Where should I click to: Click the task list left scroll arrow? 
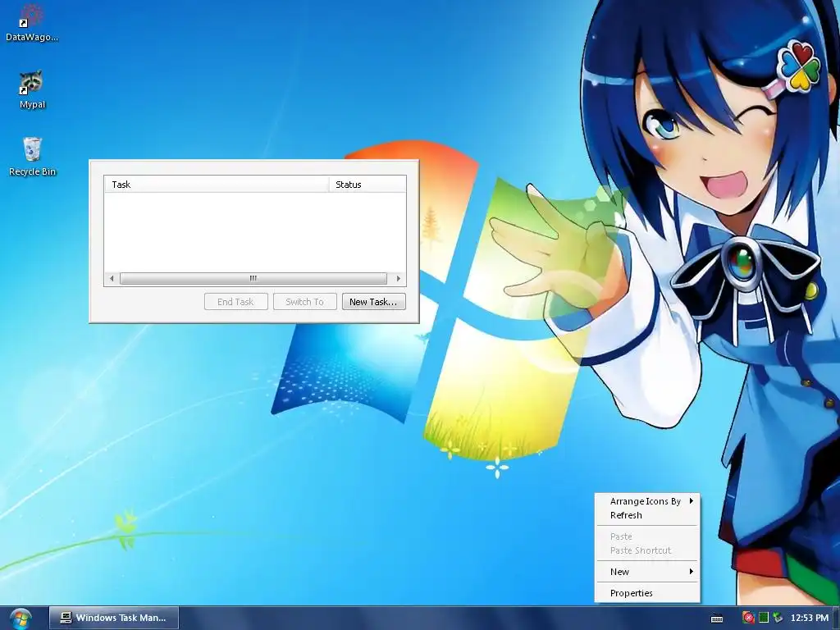click(x=112, y=279)
